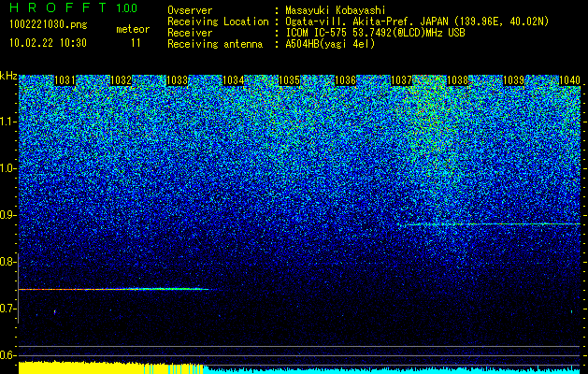Screen dimensions: 588x374
Task: Click the HROFFT 1.0.0 title text
Action: (x=73, y=7)
